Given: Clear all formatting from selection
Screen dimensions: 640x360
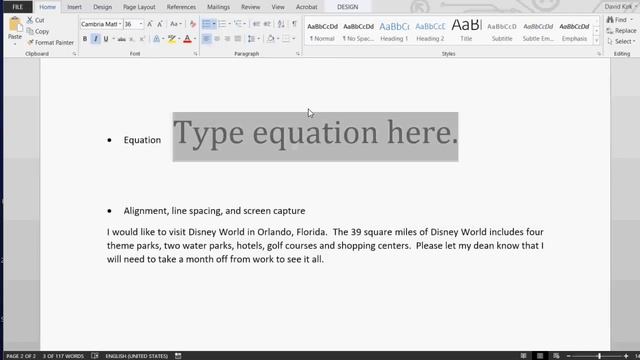Looking at the screenshot, I should coord(193,24).
